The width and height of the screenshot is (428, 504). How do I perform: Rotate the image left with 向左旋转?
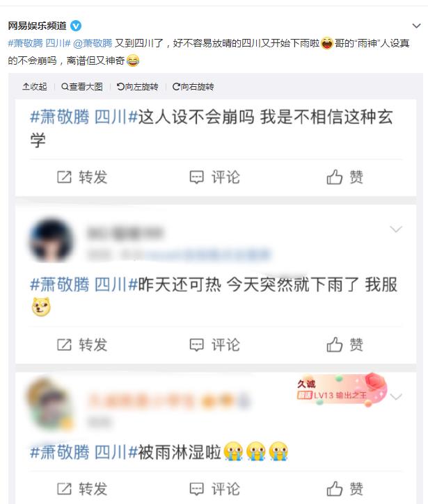click(137, 86)
